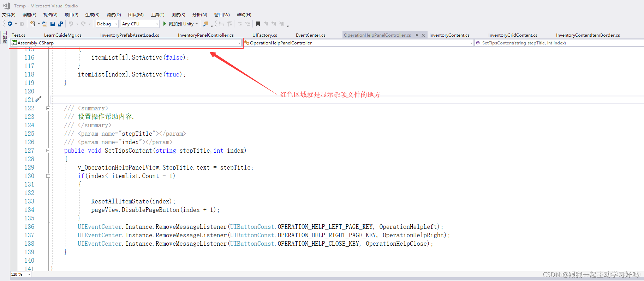Image resolution: width=644 pixels, height=281 pixels.
Task: Open the New Project dropdown arrow
Action: pyautogui.click(x=38, y=24)
